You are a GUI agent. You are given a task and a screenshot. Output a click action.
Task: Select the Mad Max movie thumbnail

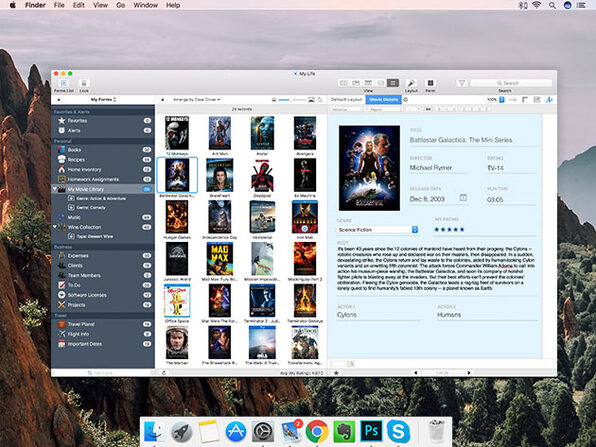click(219, 259)
